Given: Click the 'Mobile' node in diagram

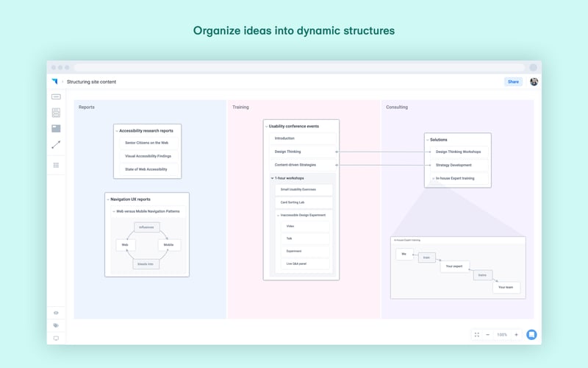Looking at the screenshot, I should (x=169, y=245).
